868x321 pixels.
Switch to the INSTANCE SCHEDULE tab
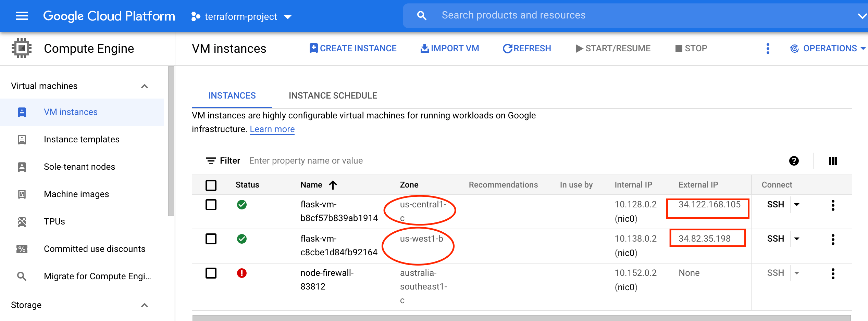(333, 95)
